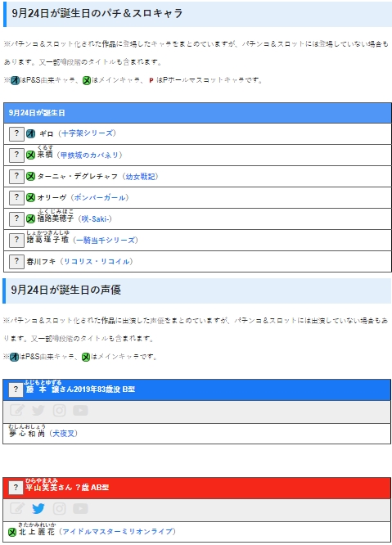The width and height of the screenshot is (392, 545).
Task: Click the question mark beside ターニャ・デグレチャフ
Action: tap(16, 176)
